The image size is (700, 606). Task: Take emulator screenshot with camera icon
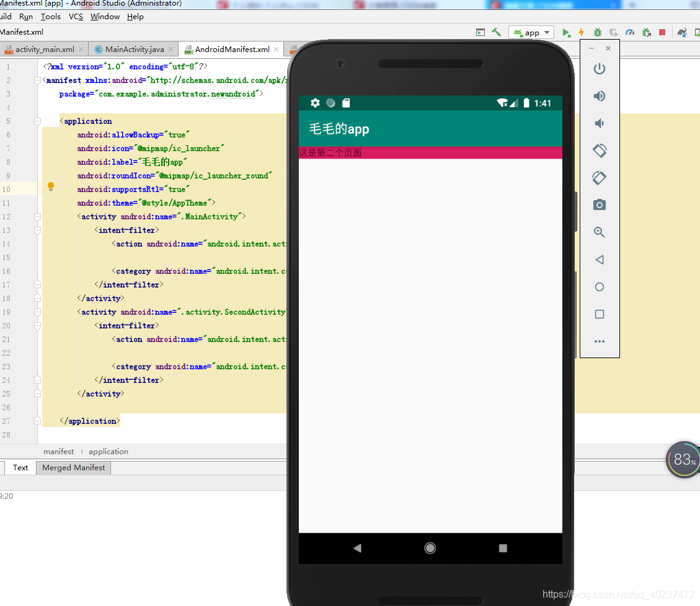click(599, 205)
